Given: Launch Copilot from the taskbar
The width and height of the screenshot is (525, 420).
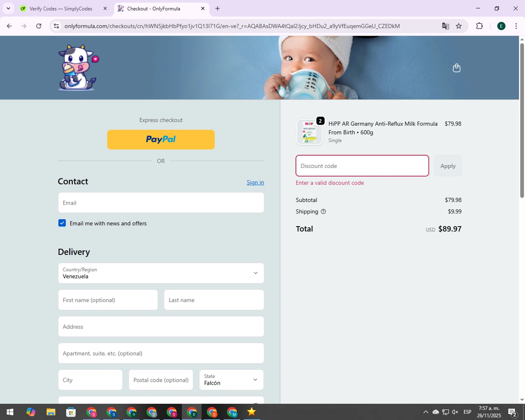Looking at the screenshot, I should [31, 412].
